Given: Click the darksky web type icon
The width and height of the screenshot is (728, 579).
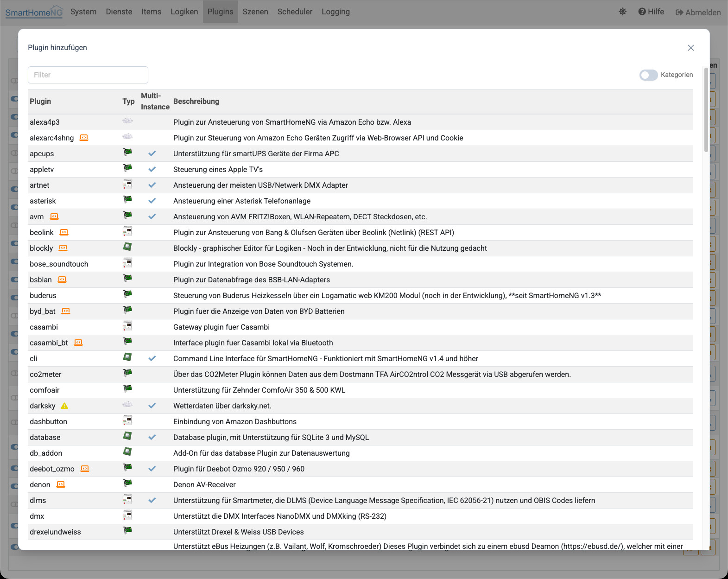Looking at the screenshot, I should click(x=127, y=404).
